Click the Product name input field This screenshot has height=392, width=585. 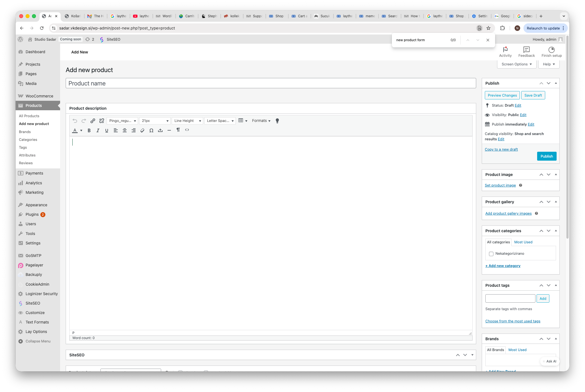tap(271, 84)
